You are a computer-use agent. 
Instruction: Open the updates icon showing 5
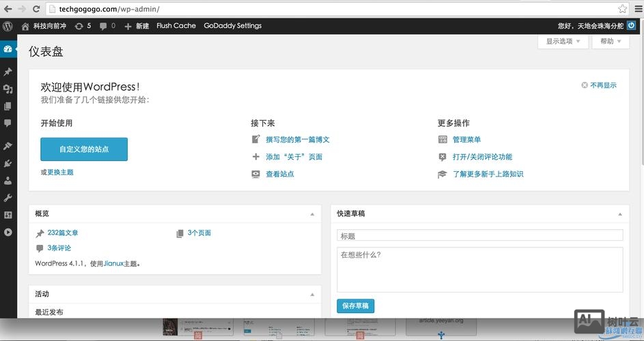coord(83,27)
